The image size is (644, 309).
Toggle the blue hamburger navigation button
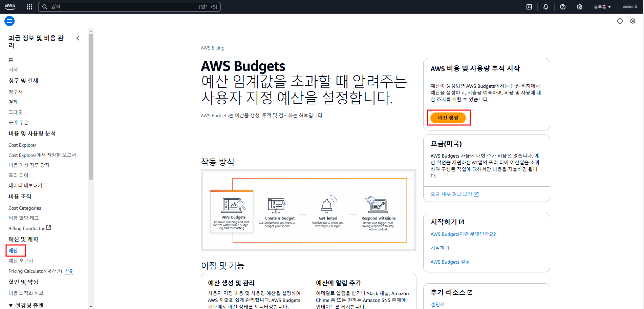tap(9, 21)
